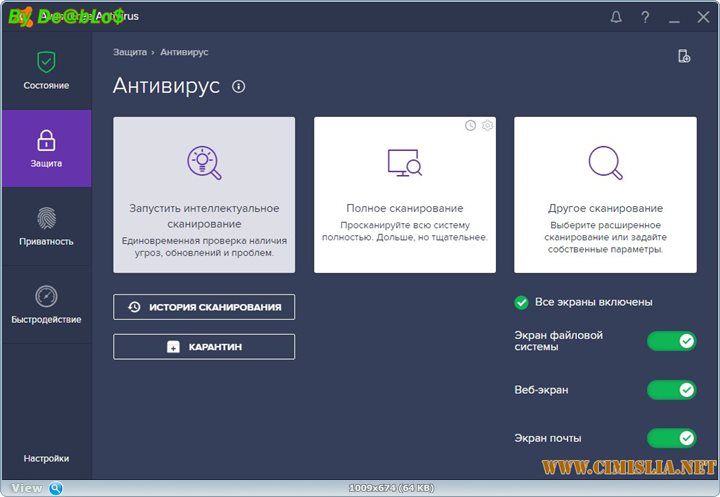Viewport: 720px width, 497px height.
Task: Open Настройки in the sidebar
Action: pyautogui.click(x=46, y=458)
